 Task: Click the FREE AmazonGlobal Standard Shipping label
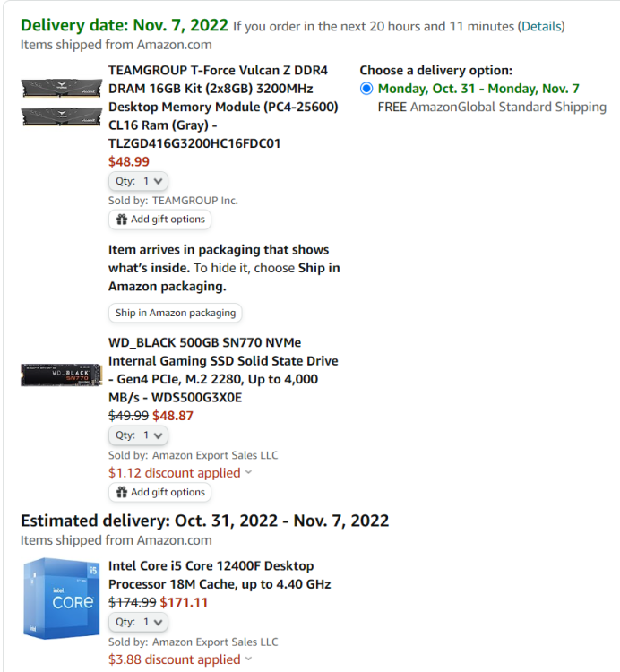tap(492, 108)
